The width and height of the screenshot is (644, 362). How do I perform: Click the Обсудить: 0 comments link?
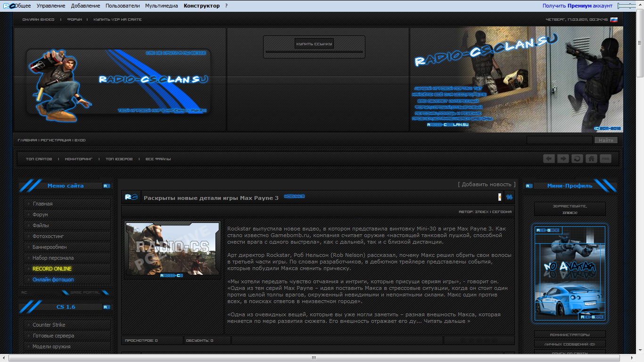[199, 340]
